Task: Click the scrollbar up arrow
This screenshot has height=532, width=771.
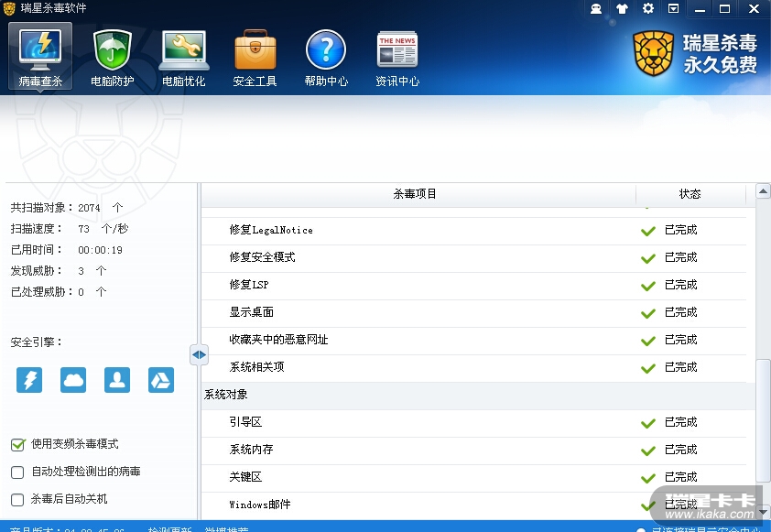Action: pos(763,191)
